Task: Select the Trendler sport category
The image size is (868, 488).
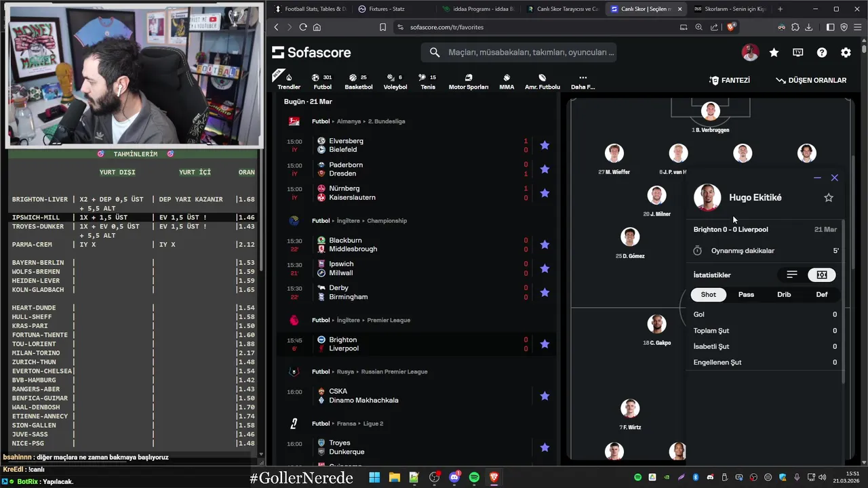Action: (x=289, y=81)
